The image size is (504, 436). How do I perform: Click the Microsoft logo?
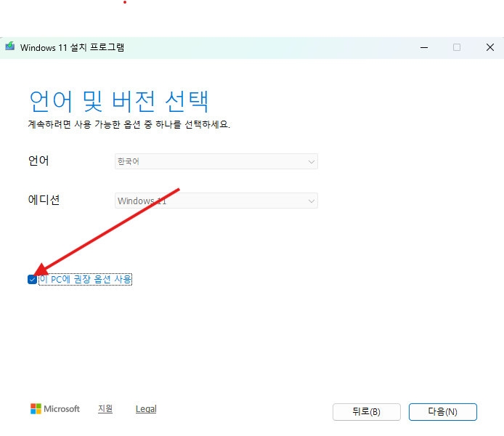[55, 408]
